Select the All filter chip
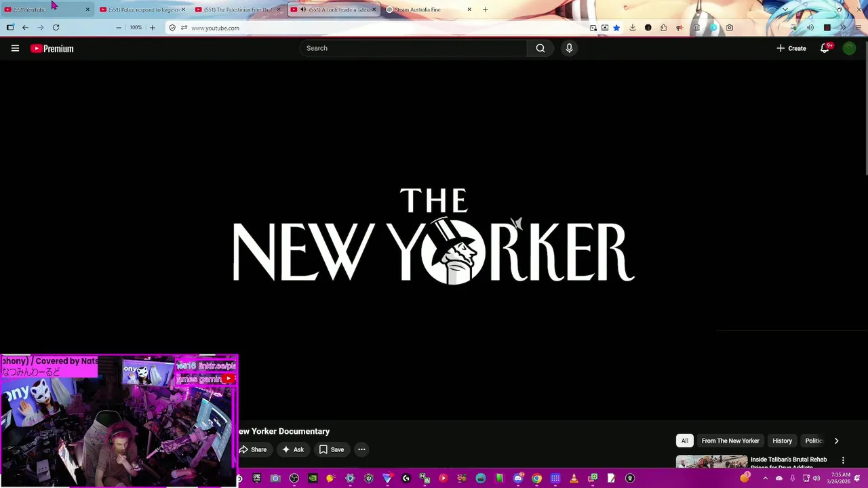 685,441
